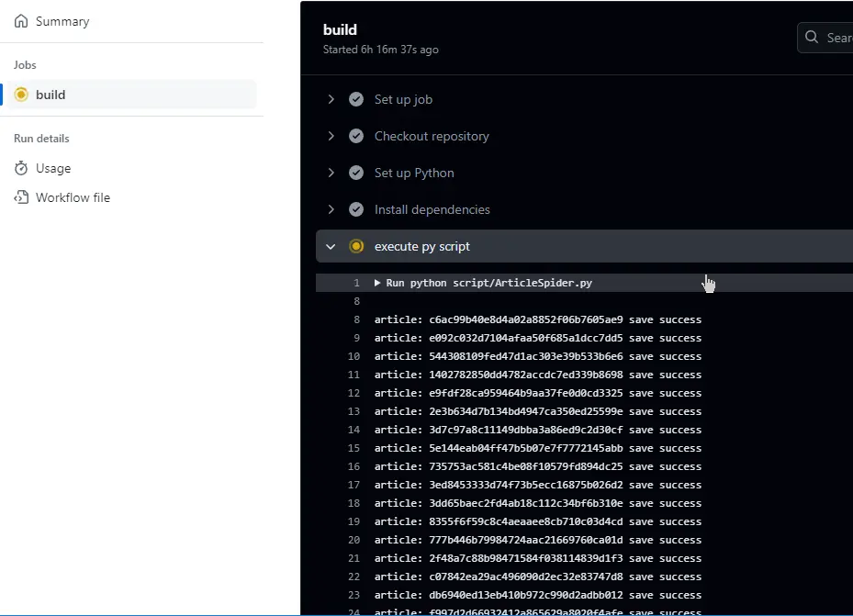The width and height of the screenshot is (853, 616).
Task: Click the log entry for article 544308109fed47d1ac303e39b533b6e6
Action: point(538,356)
